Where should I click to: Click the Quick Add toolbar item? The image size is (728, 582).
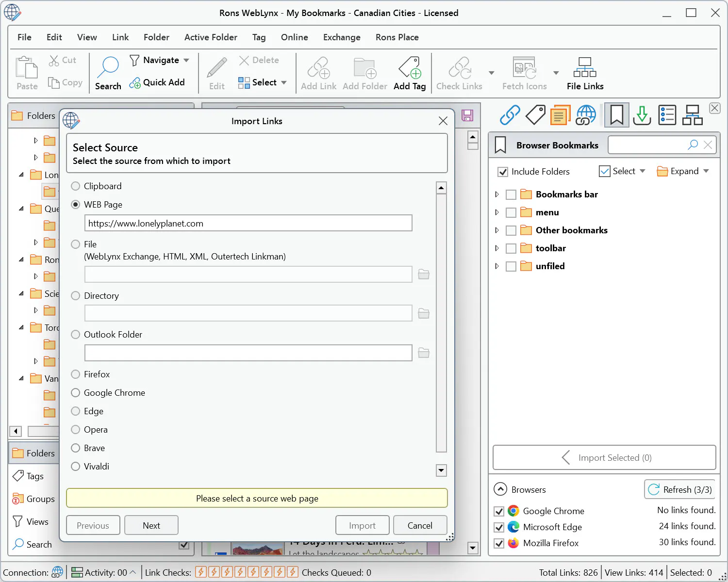click(157, 82)
